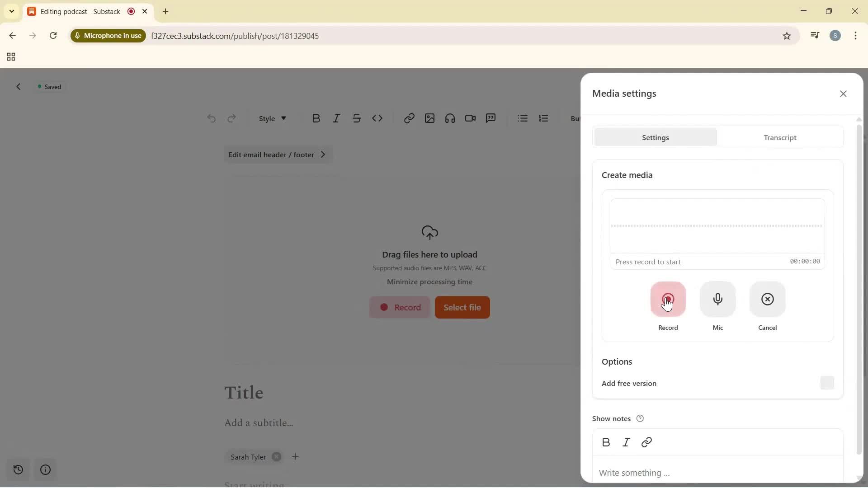
Task: Select the Settings tab in Media settings
Action: tap(656, 137)
